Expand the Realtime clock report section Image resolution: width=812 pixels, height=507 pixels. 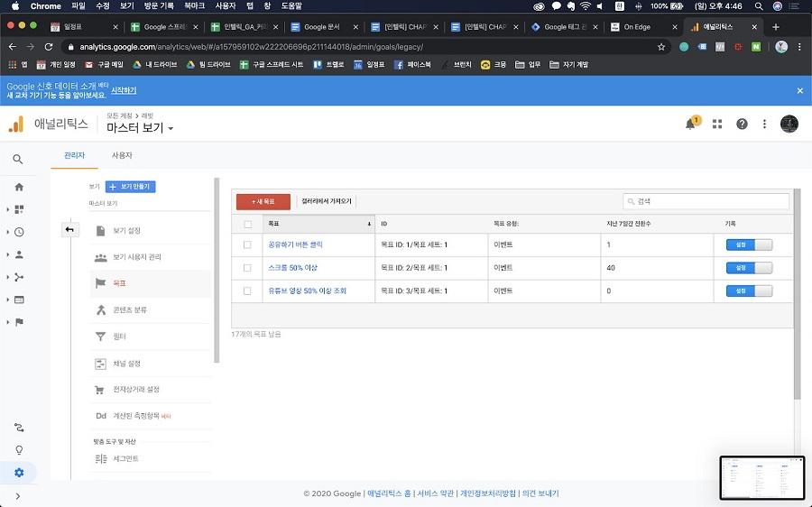[x=19, y=232]
